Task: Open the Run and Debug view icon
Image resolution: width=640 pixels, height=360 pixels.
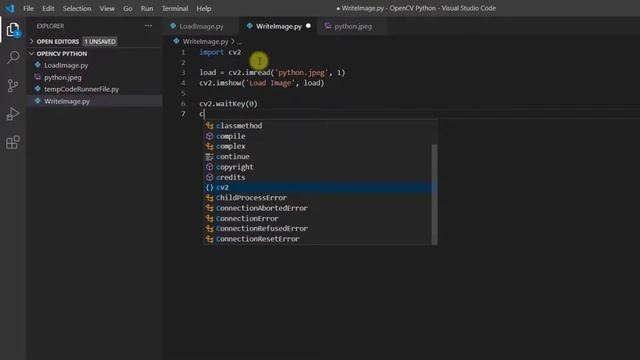Action: pos(13,114)
